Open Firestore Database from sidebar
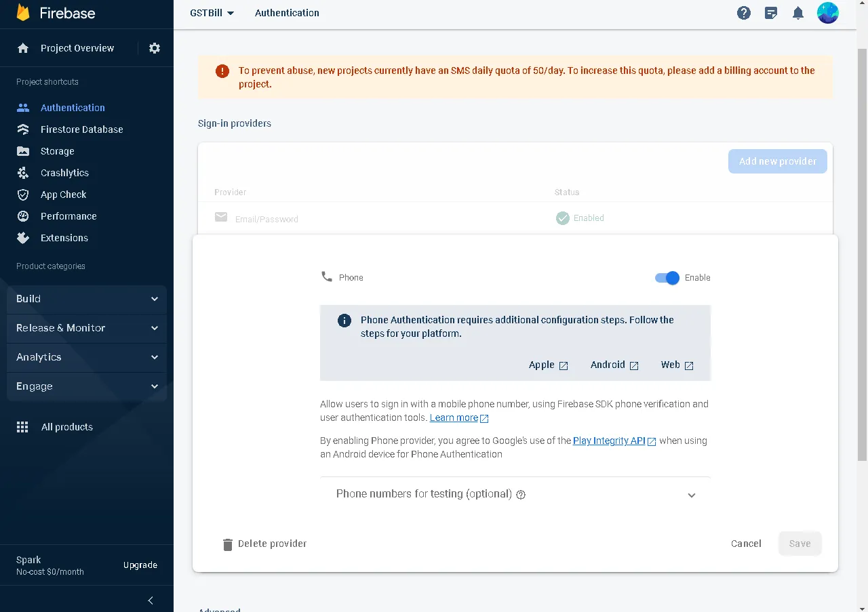 82,129
